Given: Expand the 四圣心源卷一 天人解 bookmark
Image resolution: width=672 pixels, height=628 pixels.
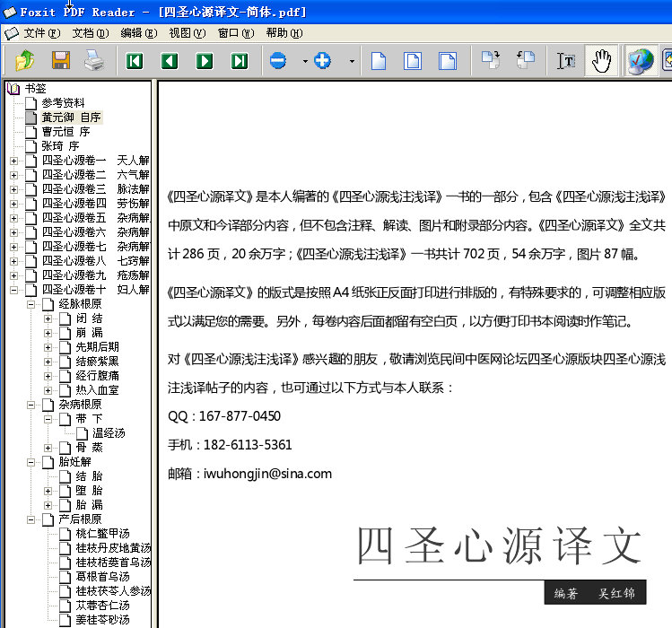Looking at the screenshot, I should tap(13, 161).
